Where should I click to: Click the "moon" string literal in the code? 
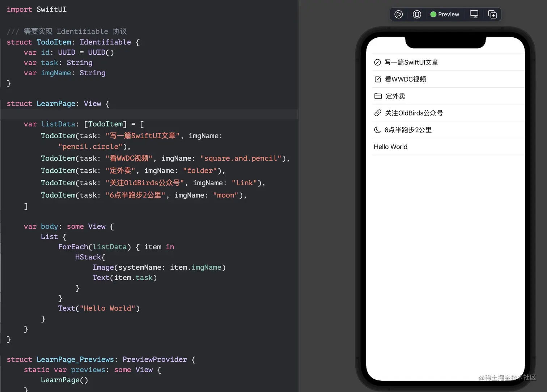click(226, 195)
